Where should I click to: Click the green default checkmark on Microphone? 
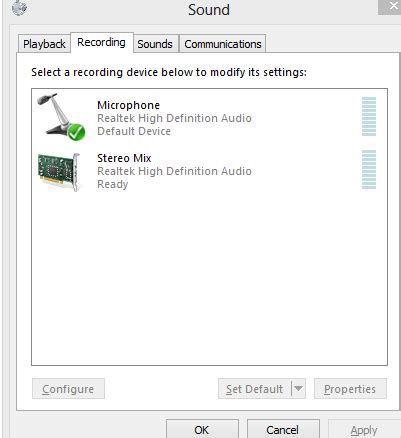coord(76,132)
